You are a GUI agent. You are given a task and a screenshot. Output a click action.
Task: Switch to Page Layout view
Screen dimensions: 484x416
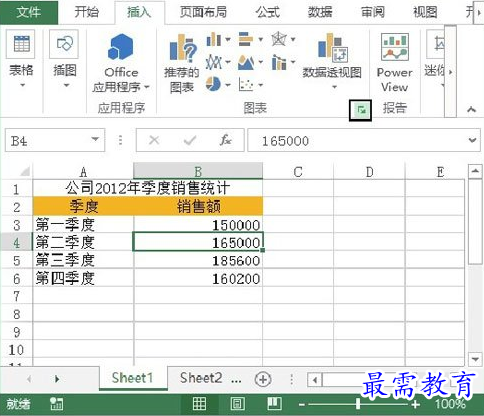tap(237, 404)
